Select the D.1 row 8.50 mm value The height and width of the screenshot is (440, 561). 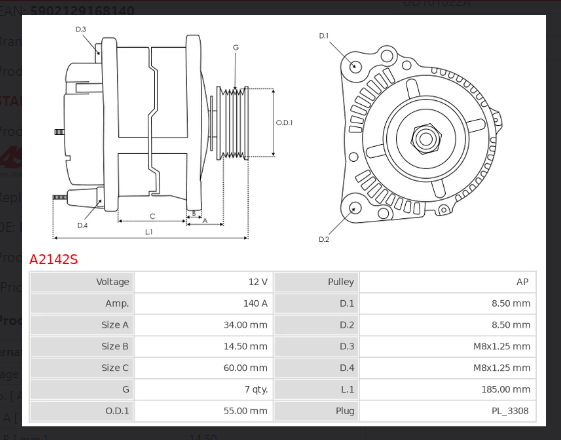tap(448, 303)
